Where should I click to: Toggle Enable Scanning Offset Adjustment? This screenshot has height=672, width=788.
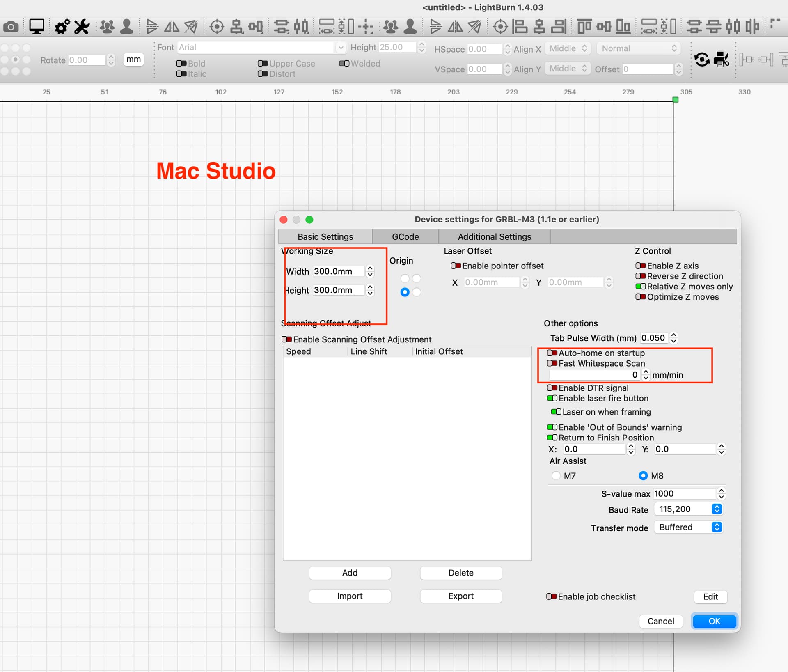pos(286,339)
